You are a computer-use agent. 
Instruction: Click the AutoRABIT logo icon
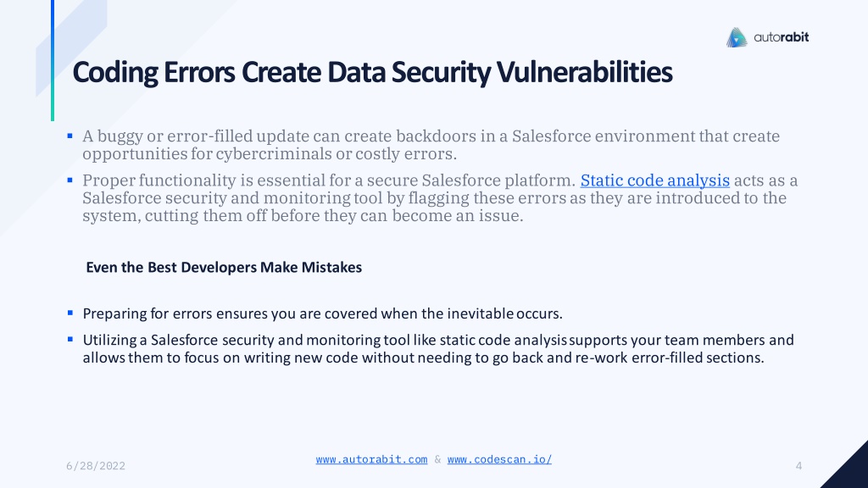pos(737,37)
